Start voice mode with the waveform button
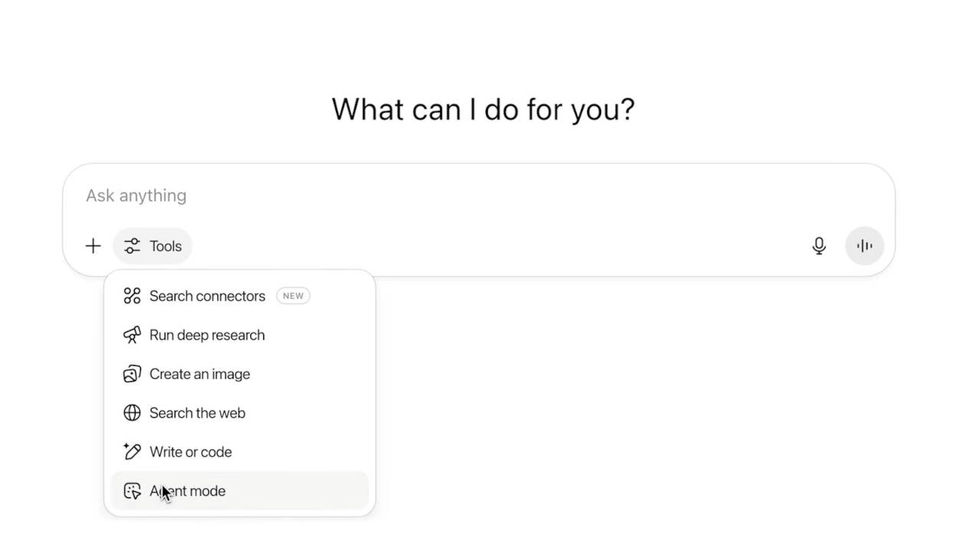Image resolution: width=980 pixels, height=551 pixels. click(x=864, y=246)
